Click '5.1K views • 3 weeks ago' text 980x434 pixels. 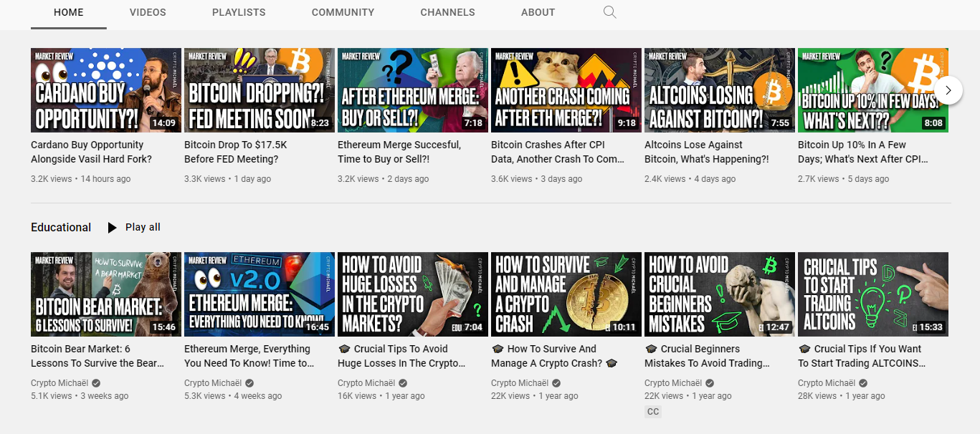coord(80,396)
